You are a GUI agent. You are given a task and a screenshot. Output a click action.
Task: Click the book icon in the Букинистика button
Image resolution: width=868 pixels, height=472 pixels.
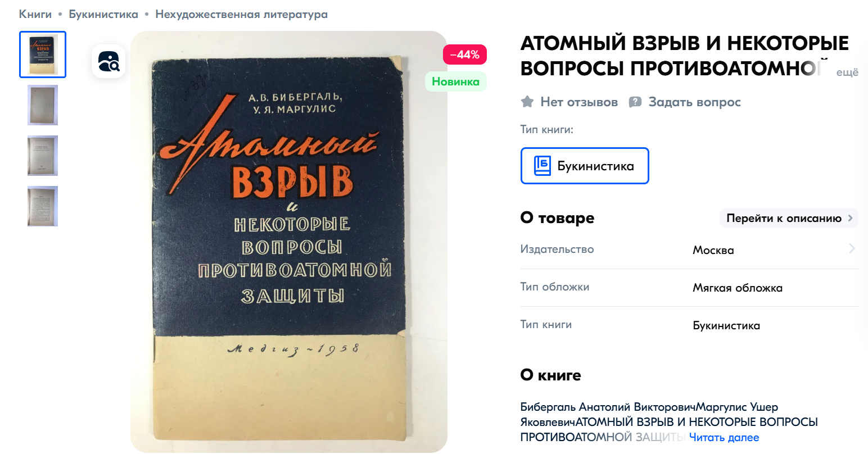[x=542, y=166]
